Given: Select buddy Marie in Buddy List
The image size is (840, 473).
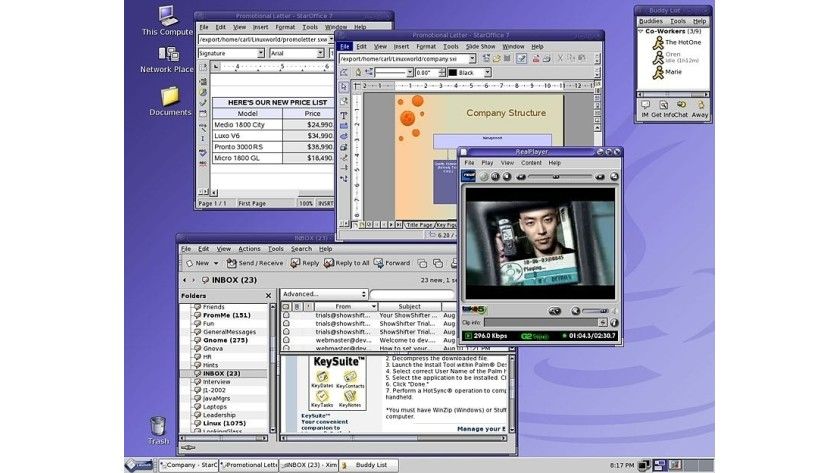Looking at the screenshot, I should 667,72.
